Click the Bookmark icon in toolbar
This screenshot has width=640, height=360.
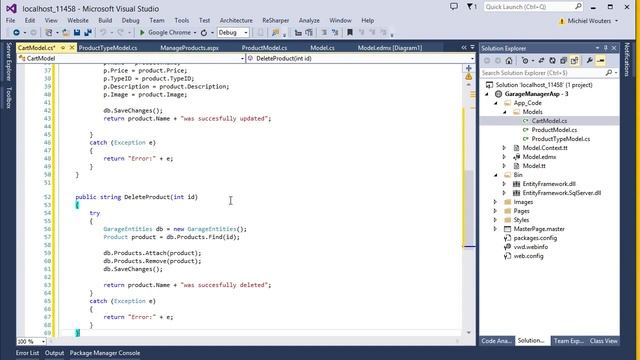350,32
